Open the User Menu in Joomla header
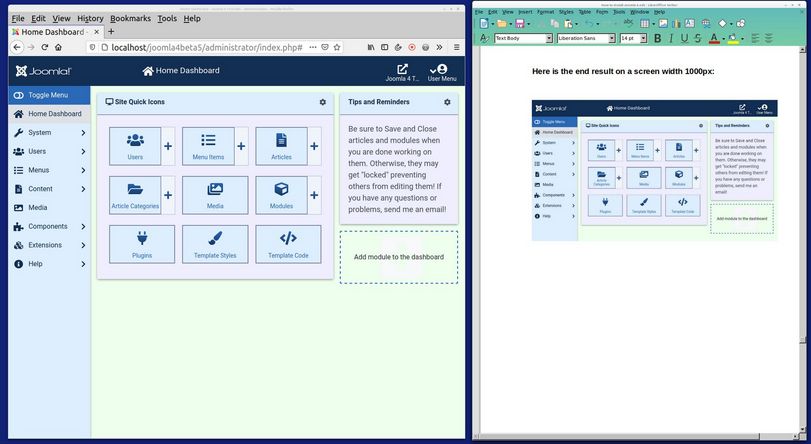The image size is (811, 444). [x=441, y=72]
